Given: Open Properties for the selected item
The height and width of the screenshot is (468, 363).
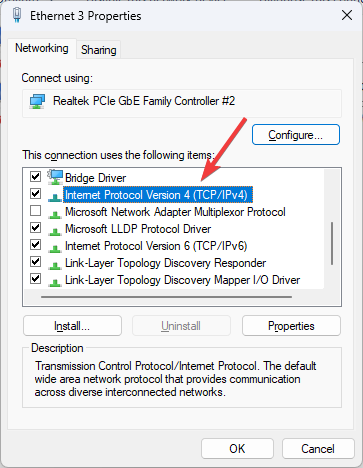Looking at the screenshot, I should click(291, 326).
